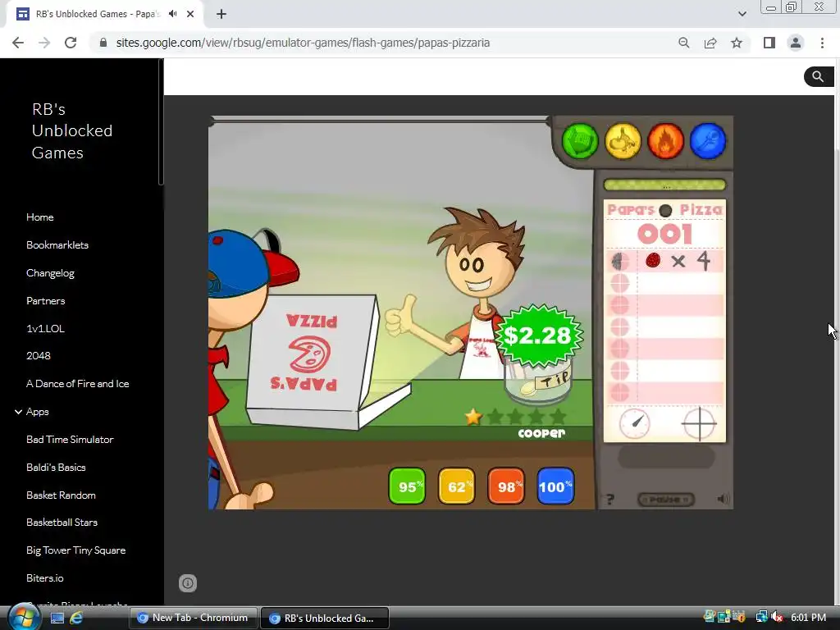This screenshot has height=630, width=840.
Task: Select the pepperoni topping on order ticket
Action: (652, 261)
